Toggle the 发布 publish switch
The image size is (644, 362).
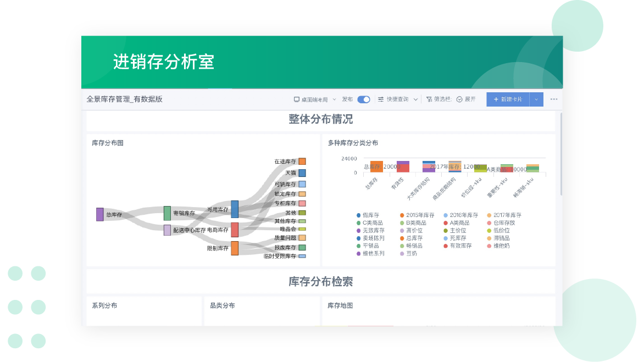363,99
